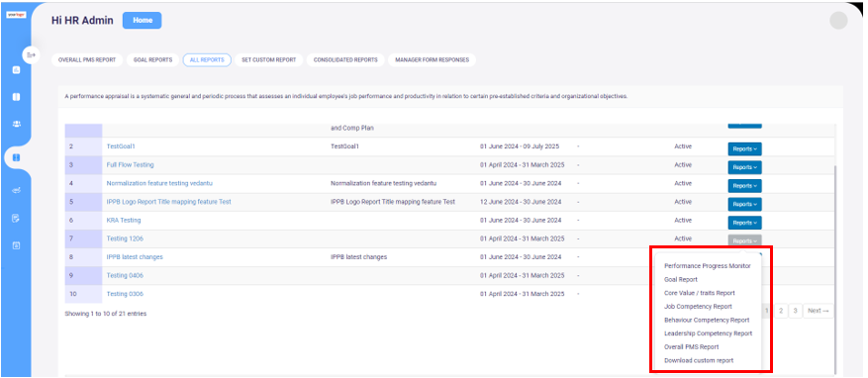Open the Consolidated Reports tab

345,59
